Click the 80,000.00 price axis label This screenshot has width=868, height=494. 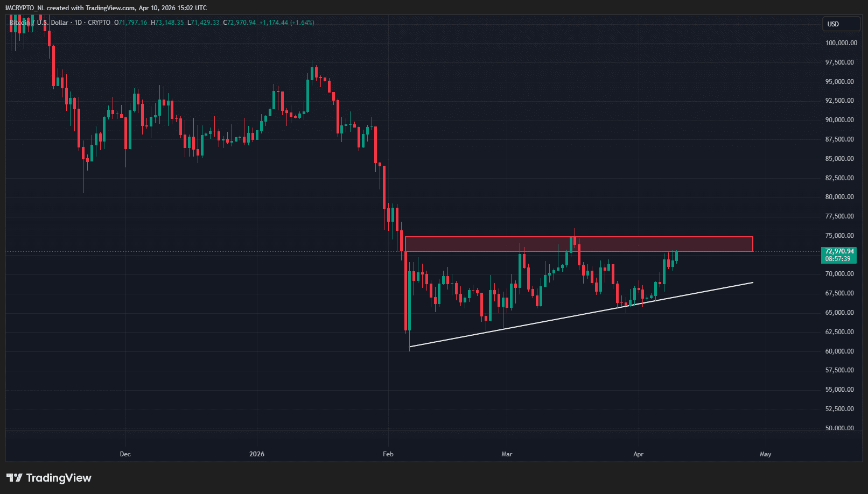click(839, 197)
